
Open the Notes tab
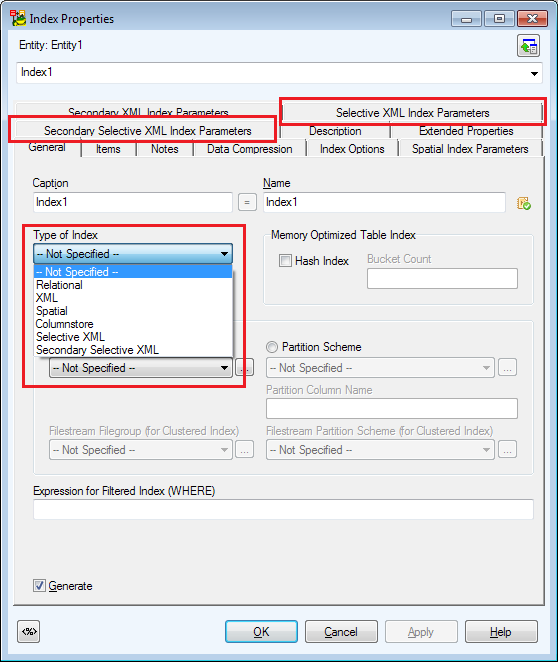coord(165,149)
